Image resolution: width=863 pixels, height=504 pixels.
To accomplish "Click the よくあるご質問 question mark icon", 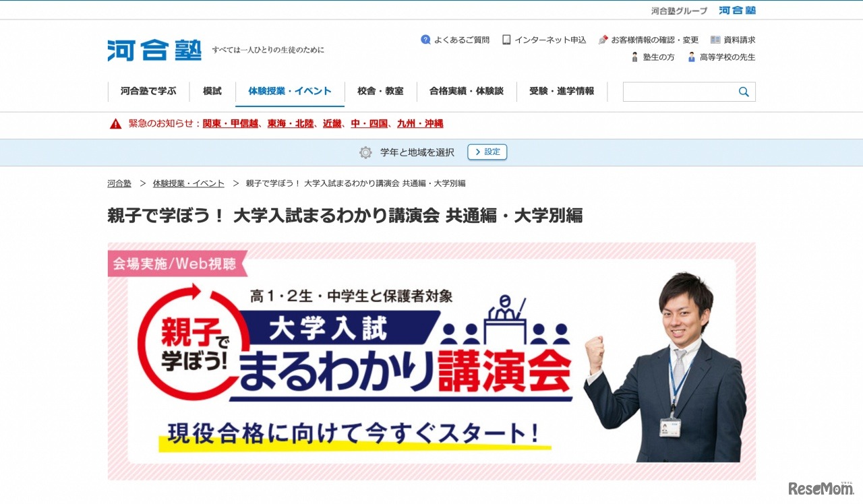I will tap(425, 39).
